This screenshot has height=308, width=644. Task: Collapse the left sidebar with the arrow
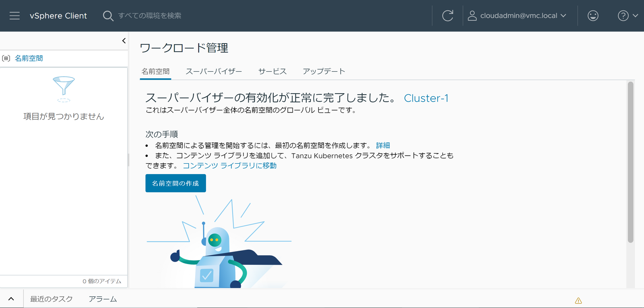[124, 41]
